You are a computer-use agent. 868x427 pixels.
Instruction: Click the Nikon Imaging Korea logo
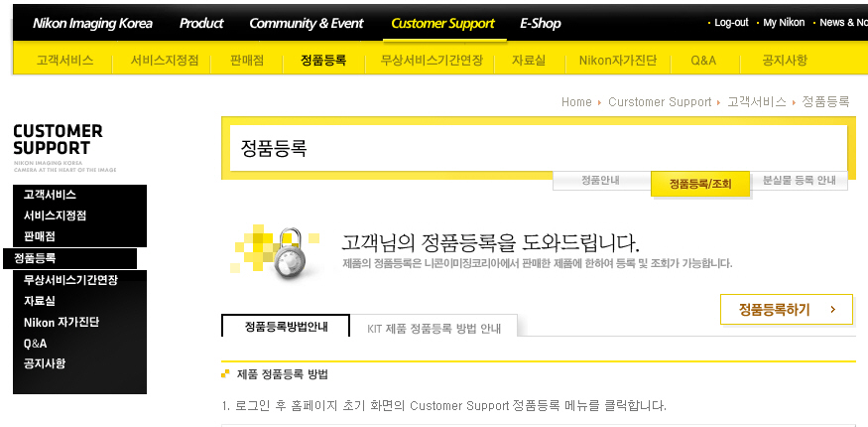92,23
